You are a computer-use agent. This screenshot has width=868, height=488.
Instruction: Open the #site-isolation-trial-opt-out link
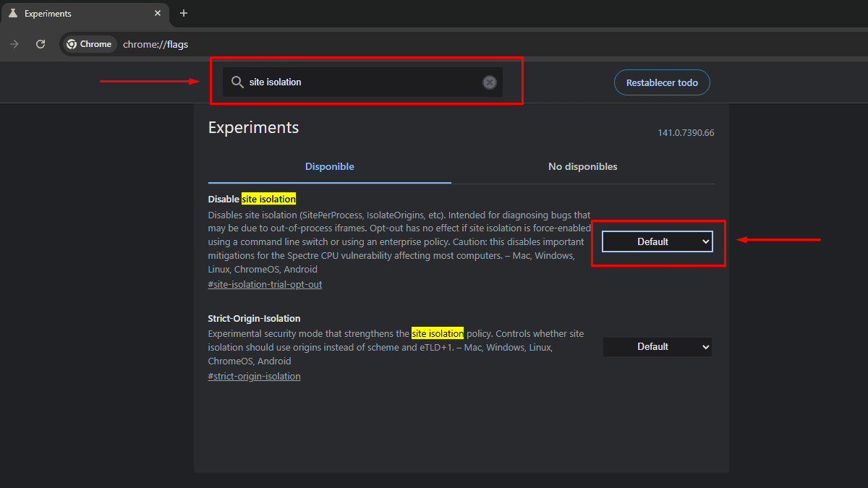tap(265, 285)
